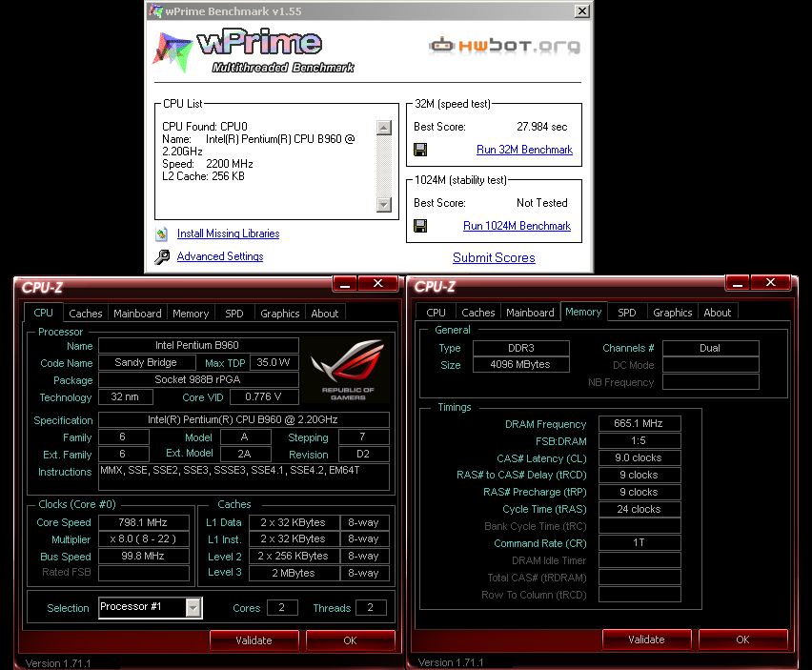Viewport: 812px width, 670px height.
Task: Click the wPrime title bar app icon
Action: [x=155, y=10]
